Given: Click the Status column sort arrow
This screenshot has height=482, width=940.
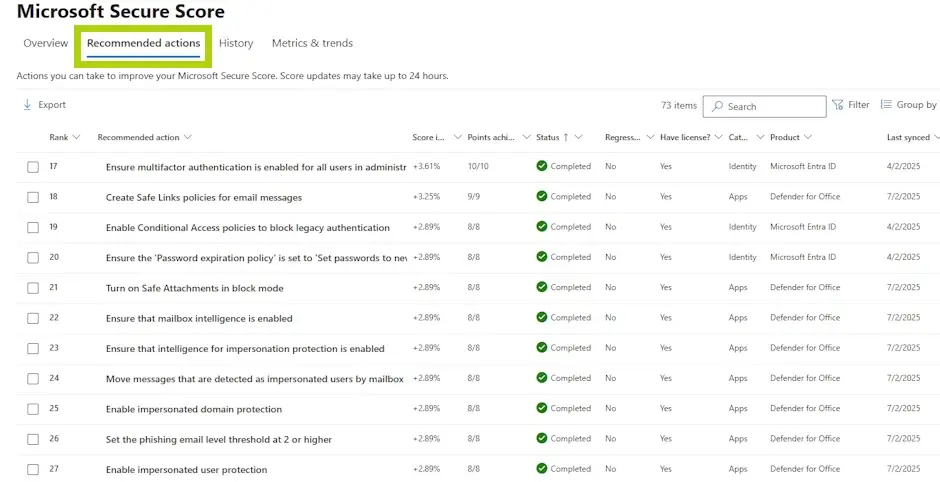Looking at the screenshot, I should point(566,137).
